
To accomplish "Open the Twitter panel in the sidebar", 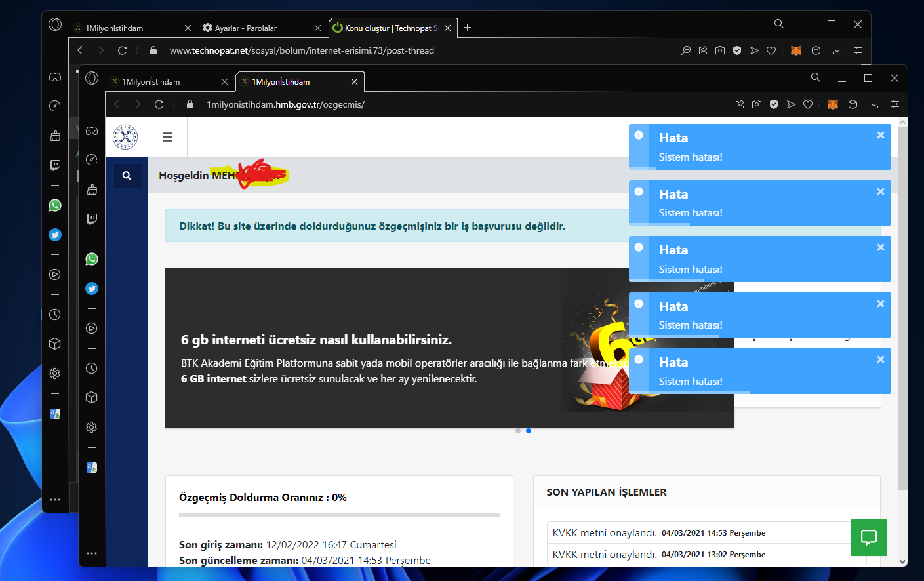I will (92, 288).
